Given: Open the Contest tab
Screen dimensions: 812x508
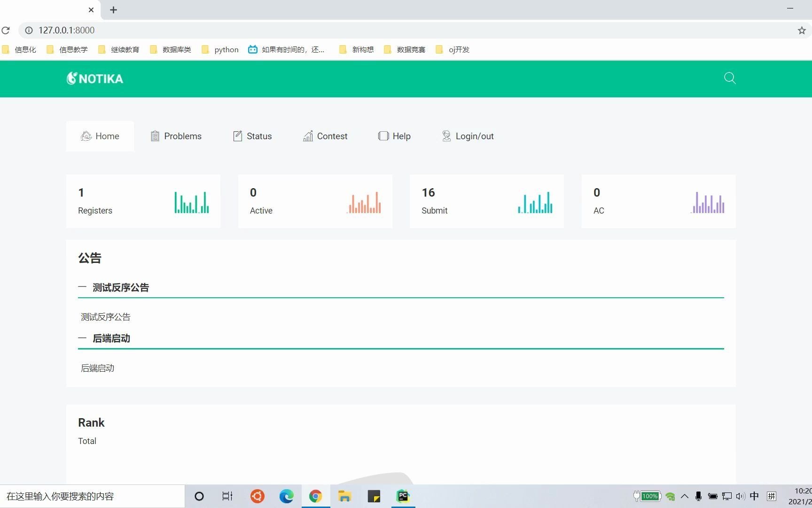Looking at the screenshot, I should coord(325,136).
